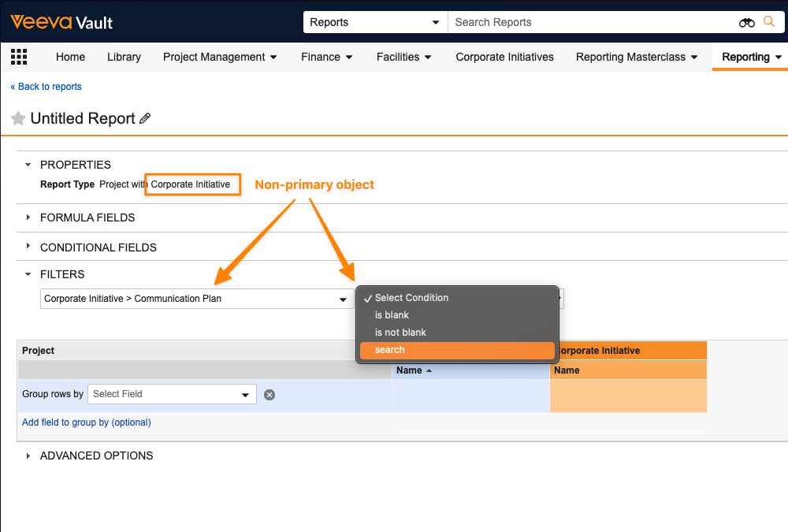Open the Group rows by Select Field dropdown

(172, 394)
